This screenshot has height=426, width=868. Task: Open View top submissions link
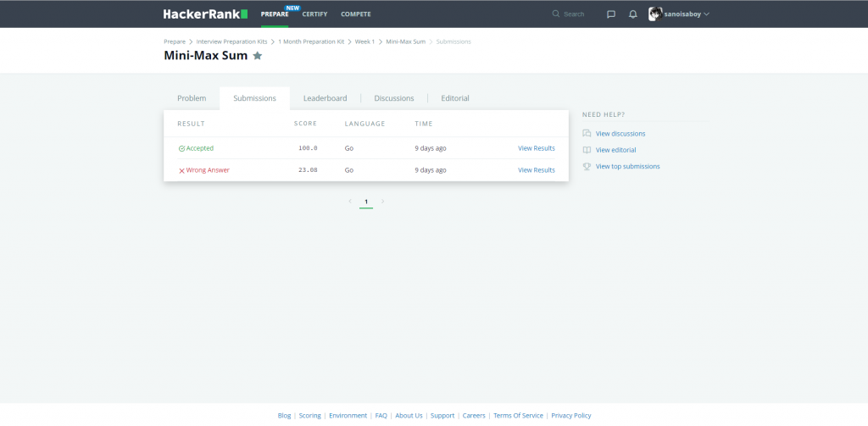point(628,166)
